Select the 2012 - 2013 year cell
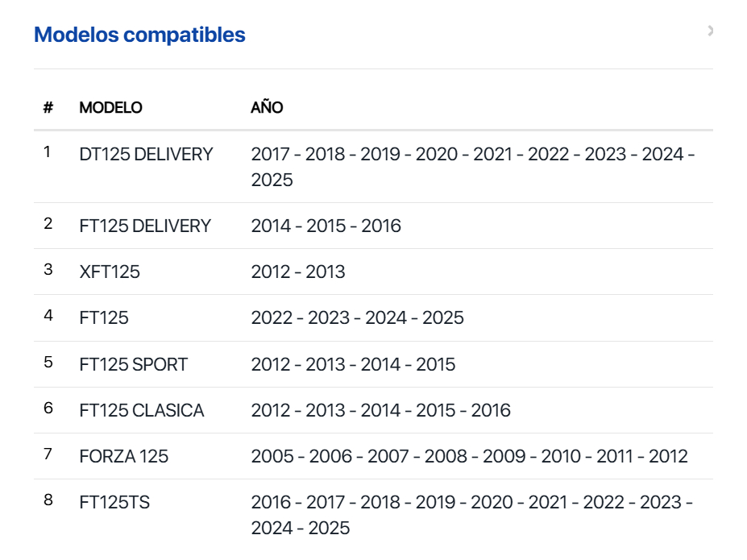This screenshot has width=747, height=560. [x=298, y=272]
